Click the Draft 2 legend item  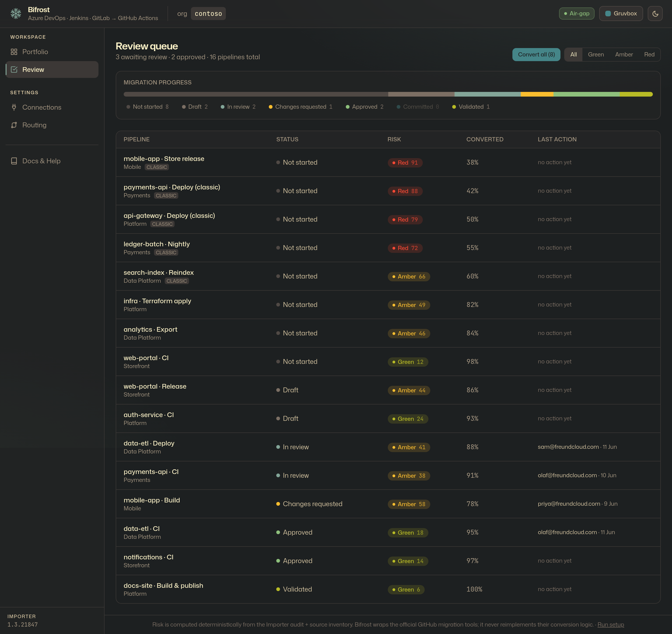[195, 107]
